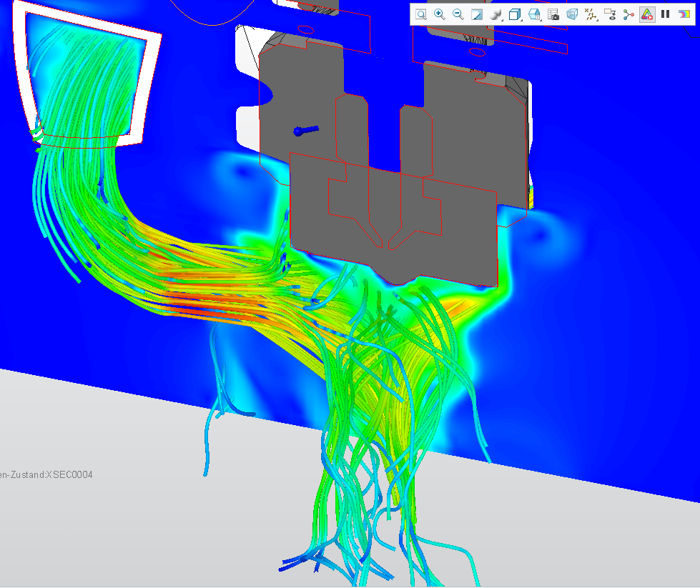This screenshot has width=700, height=588.
Task: Select the Zoom to Area magnifier tool
Action: [x=421, y=14]
